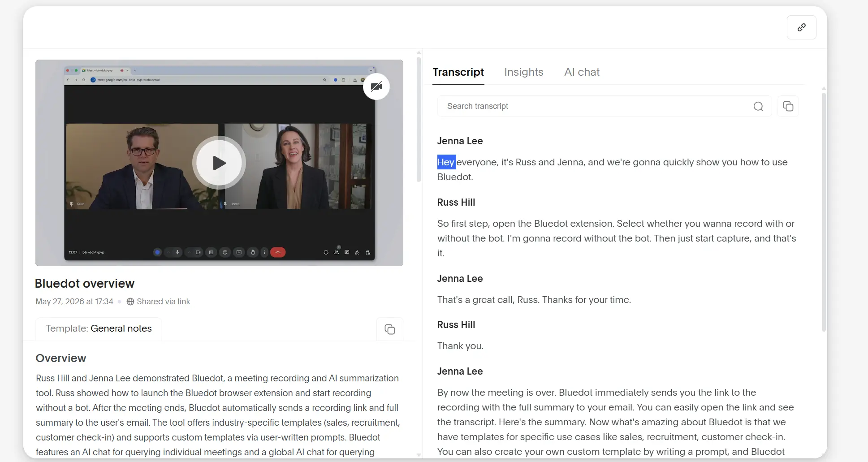The width and height of the screenshot is (868, 462).
Task: Click the 'Shared via link' label
Action: (x=163, y=302)
